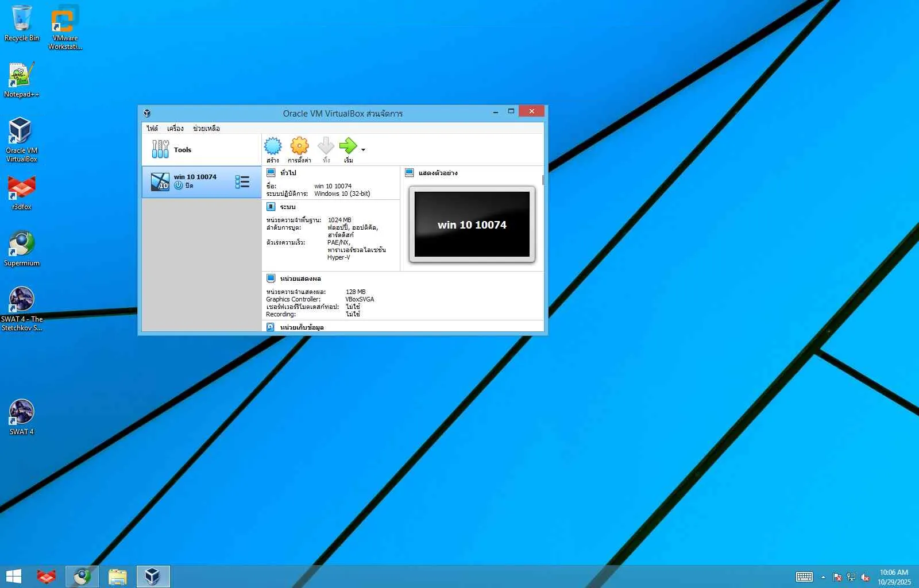Click the ทิ้ง (Discard) down-arrow toolbar icon
This screenshot has width=919, height=588.
[326, 150]
